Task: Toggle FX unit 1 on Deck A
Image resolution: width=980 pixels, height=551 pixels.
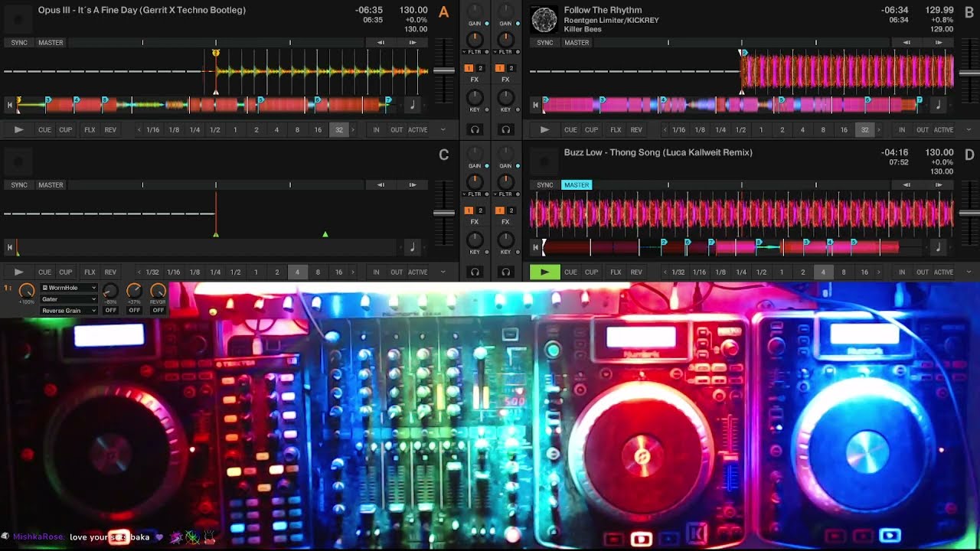Action: pos(469,68)
